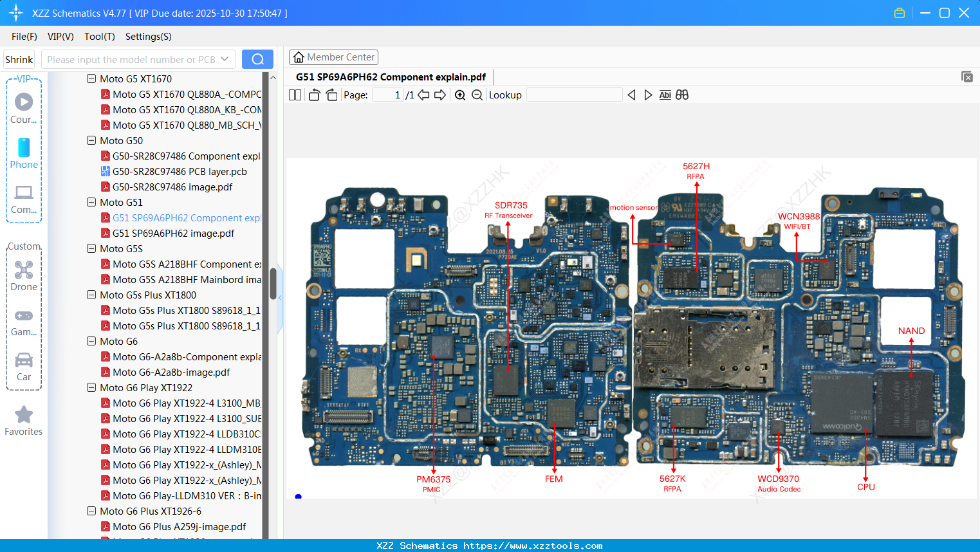Select the Car schematics category

(23, 367)
